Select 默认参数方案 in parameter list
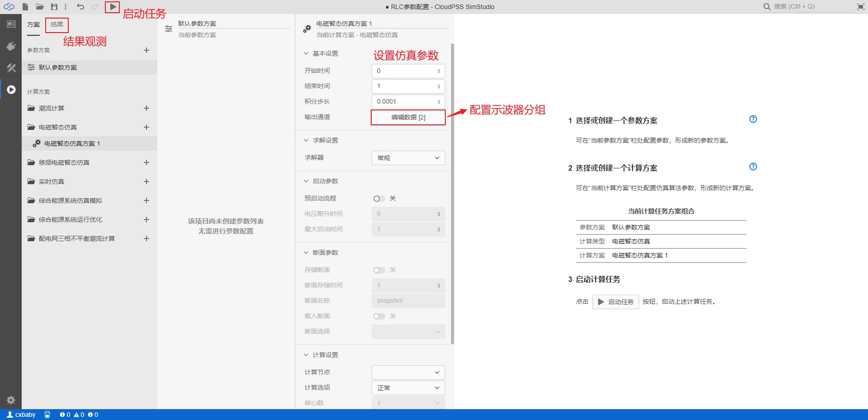Image resolution: width=868 pixels, height=420 pixels. click(x=90, y=67)
